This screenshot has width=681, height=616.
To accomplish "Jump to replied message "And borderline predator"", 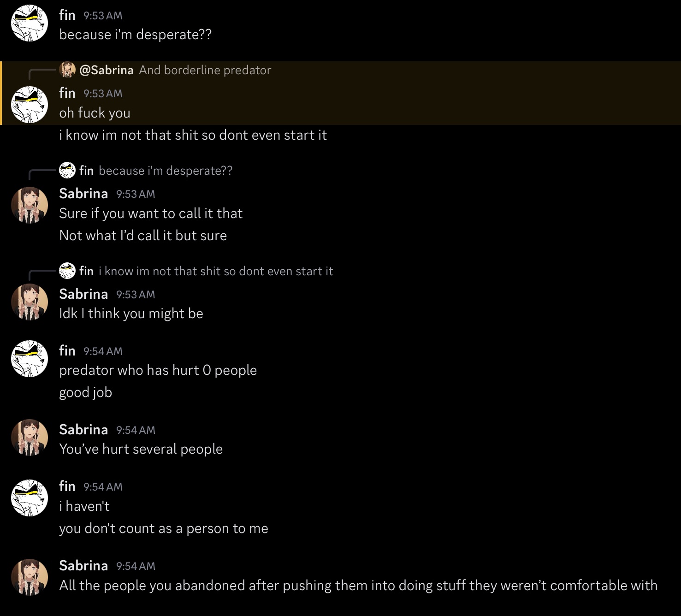I will [205, 70].
